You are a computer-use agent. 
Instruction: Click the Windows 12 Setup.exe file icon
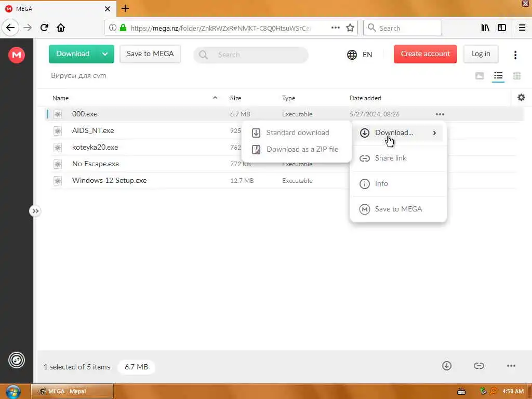point(57,181)
